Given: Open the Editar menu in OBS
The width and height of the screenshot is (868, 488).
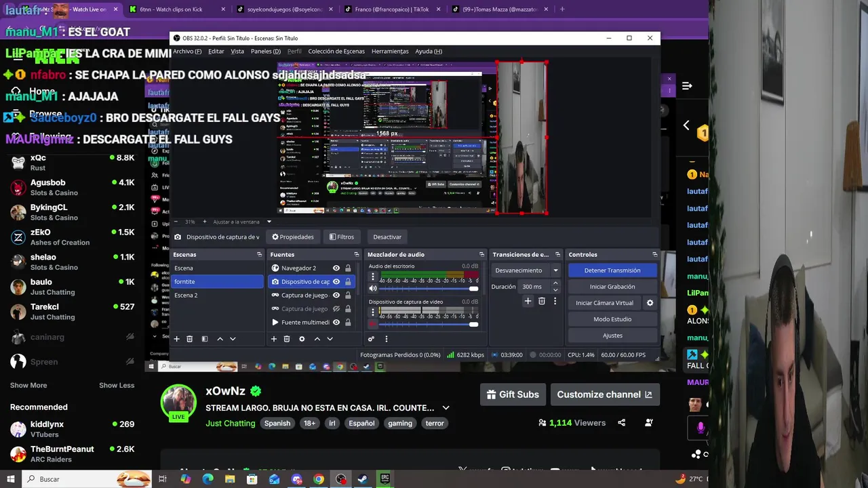Looking at the screenshot, I should click(x=216, y=51).
